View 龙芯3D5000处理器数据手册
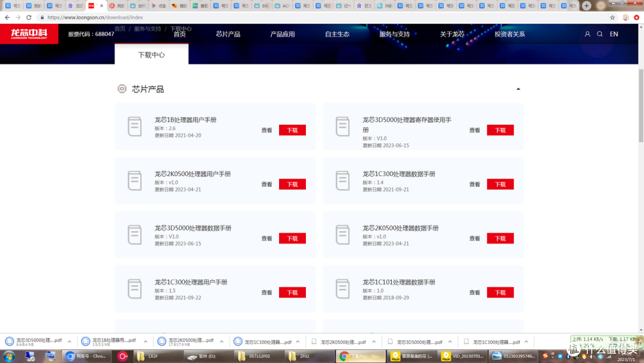This screenshot has height=363, width=644. point(267,238)
